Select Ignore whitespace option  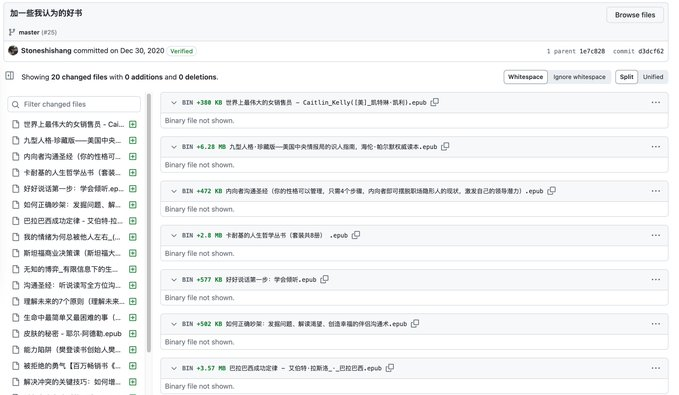579,77
